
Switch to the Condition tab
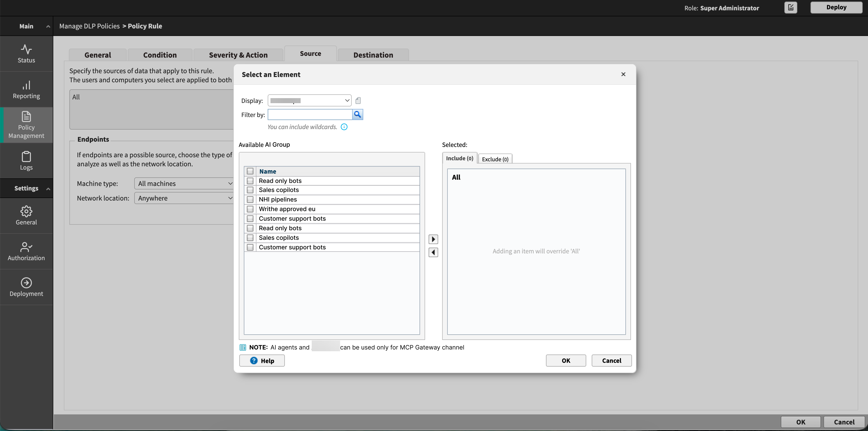click(160, 55)
